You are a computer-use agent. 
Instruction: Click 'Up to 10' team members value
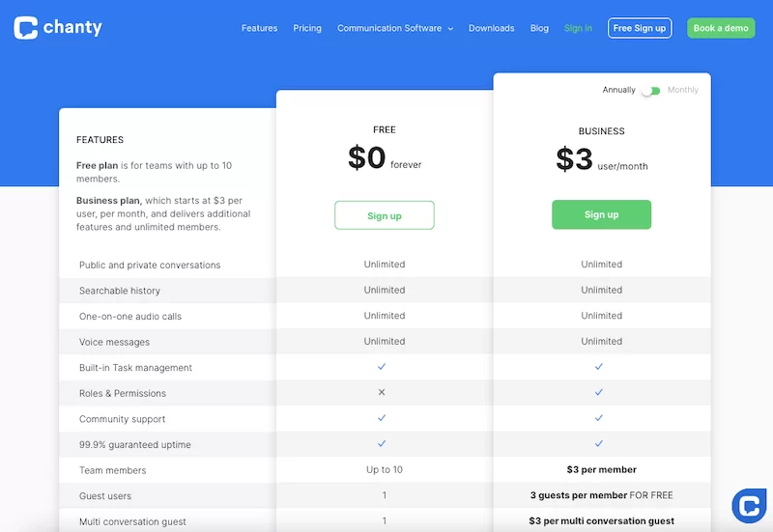pyautogui.click(x=385, y=469)
